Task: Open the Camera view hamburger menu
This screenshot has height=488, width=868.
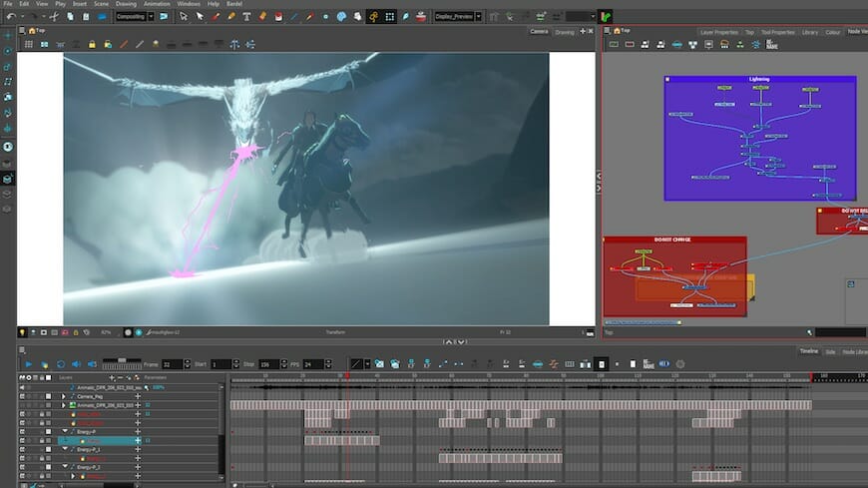Action: [22, 31]
